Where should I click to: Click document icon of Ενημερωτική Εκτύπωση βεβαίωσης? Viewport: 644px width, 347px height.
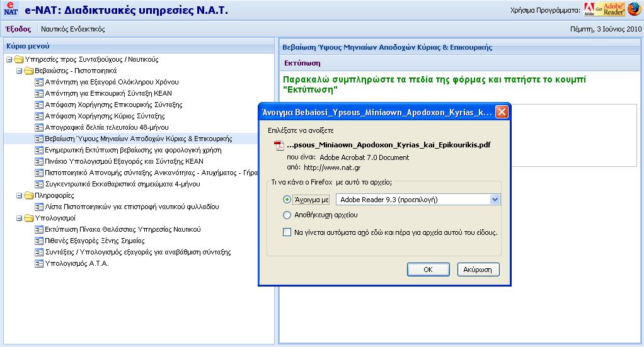(39, 151)
